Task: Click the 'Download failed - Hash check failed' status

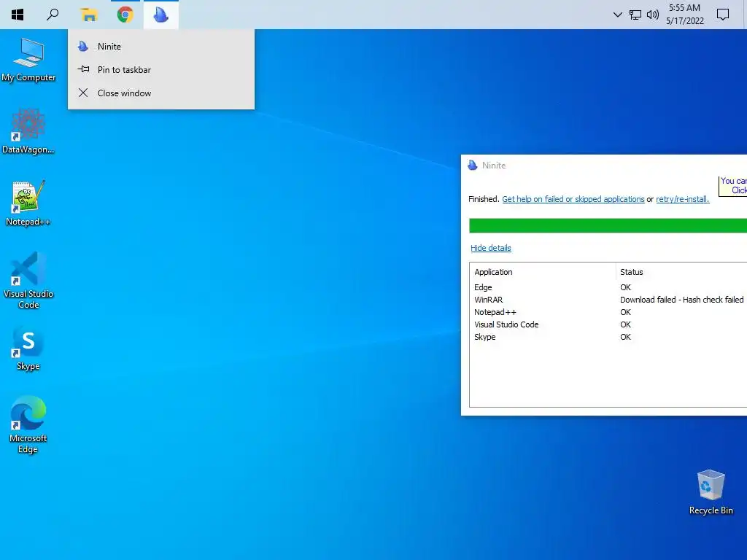Action: [x=682, y=300]
